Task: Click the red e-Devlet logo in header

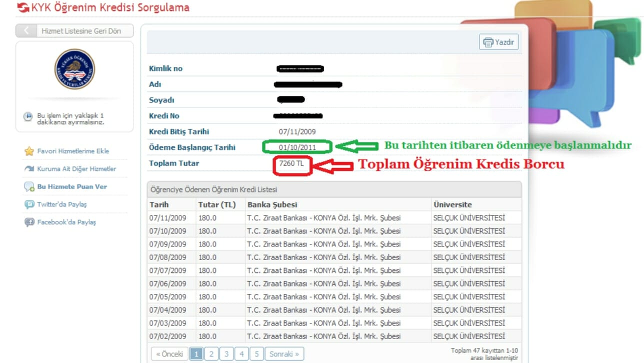Action: coord(23,8)
